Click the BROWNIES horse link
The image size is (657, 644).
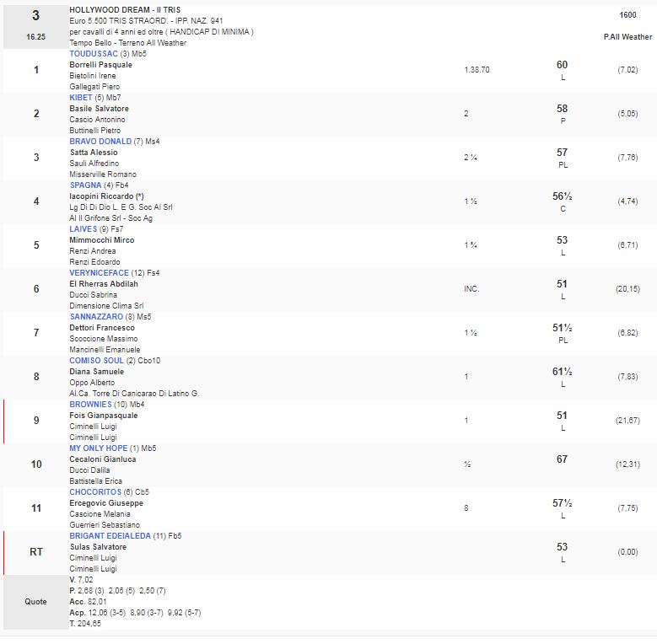(x=89, y=405)
